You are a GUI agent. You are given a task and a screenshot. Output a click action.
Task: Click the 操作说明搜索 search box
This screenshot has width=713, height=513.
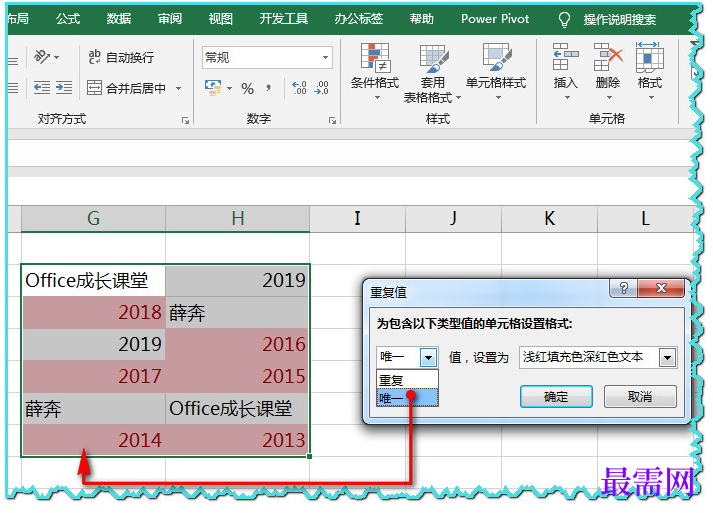tap(620, 20)
